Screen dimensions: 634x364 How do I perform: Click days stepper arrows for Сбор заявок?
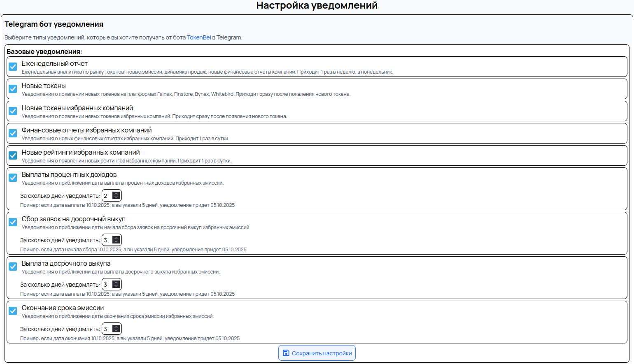pyautogui.click(x=116, y=240)
